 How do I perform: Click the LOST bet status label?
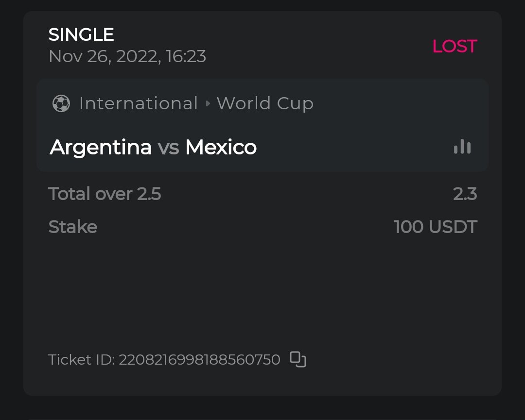pyautogui.click(x=455, y=46)
